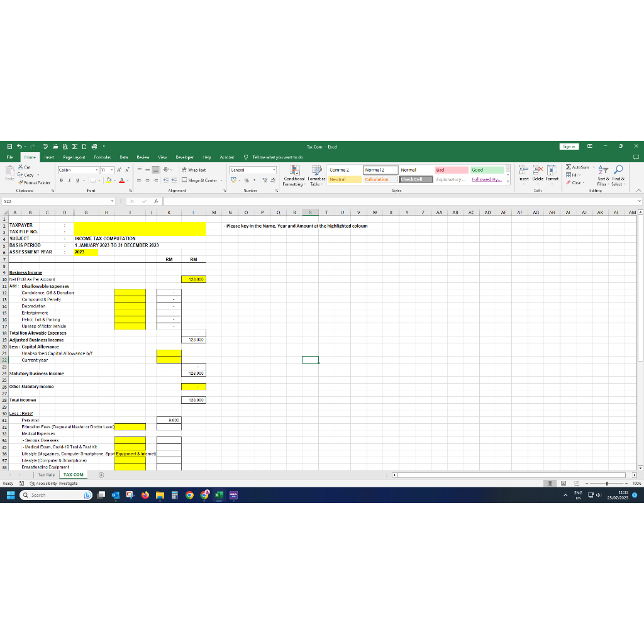Switch to the Formulas tab

[103, 157]
